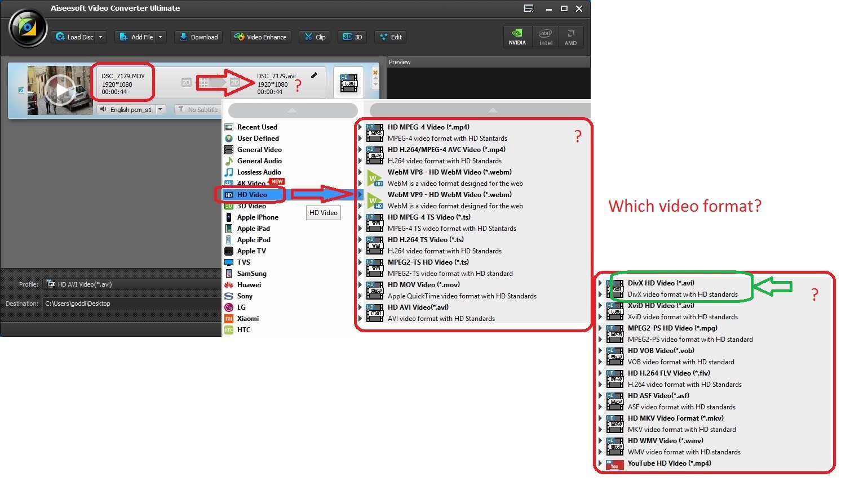
Task: Click the HD AVI output format icon
Action: click(349, 83)
